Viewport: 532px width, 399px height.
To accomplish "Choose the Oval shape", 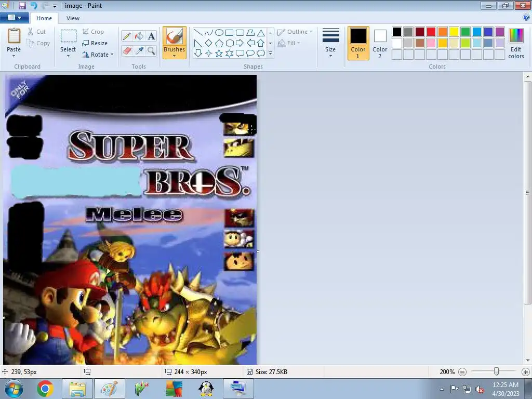I will click(219, 33).
